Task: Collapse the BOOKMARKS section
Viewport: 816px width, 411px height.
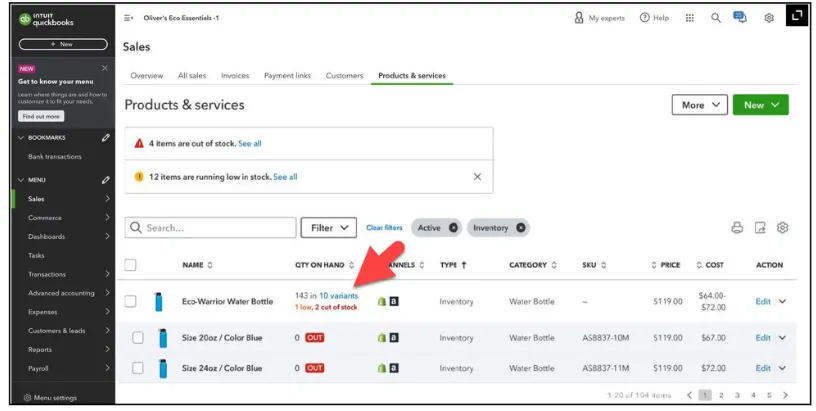Action: tap(21, 138)
